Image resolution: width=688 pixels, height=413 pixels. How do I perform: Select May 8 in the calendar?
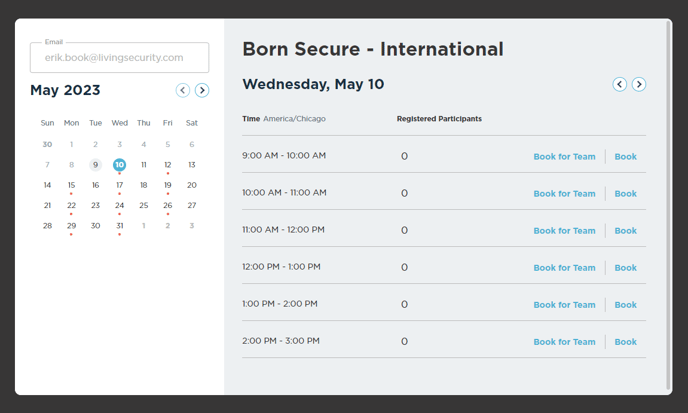pos(71,165)
